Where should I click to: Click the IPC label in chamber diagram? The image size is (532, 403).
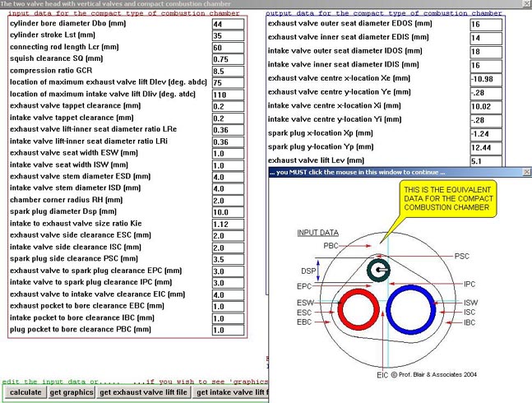coord(470,285)
